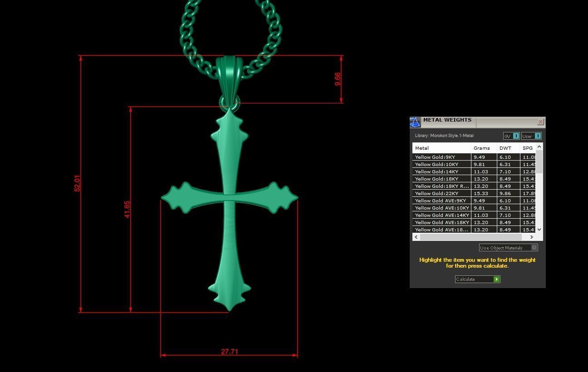This screenshot has height=372, width=588.
Task: Select the Yellow Gold AVE:18KY row
Action: [474, 222]
